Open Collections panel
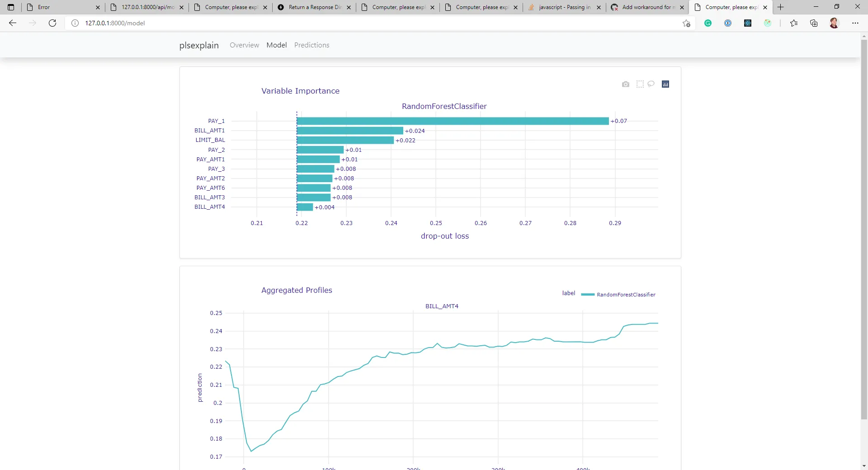Screen dimensions: 868x470 pos(814,23)
